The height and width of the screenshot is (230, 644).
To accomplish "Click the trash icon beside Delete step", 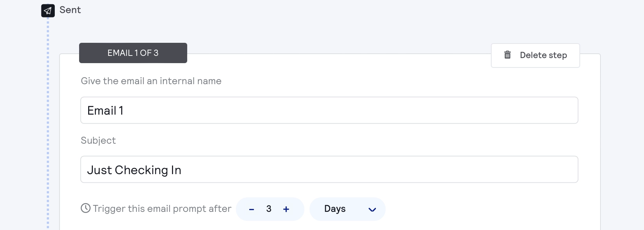I will point(507,55).
